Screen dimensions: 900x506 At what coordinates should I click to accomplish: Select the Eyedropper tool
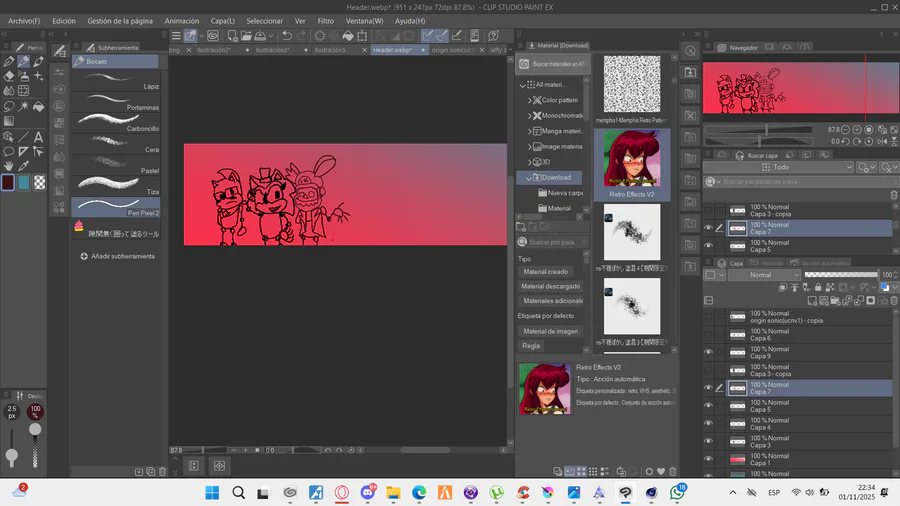point(24,166)
